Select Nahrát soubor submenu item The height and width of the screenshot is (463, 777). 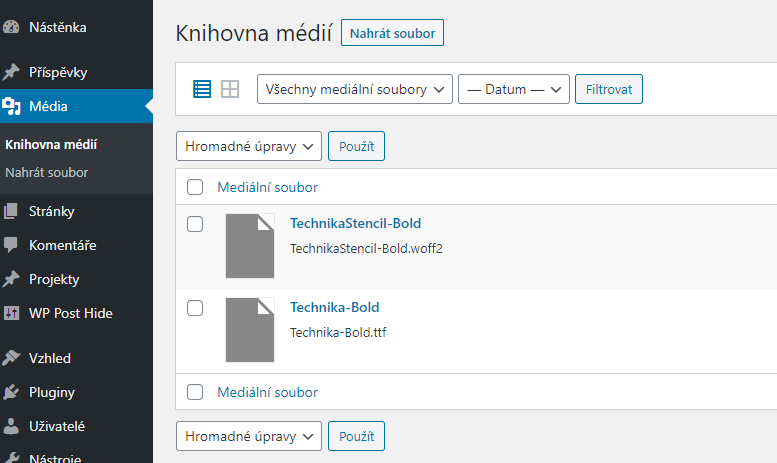pyautogui.click(x=47, y=173)
